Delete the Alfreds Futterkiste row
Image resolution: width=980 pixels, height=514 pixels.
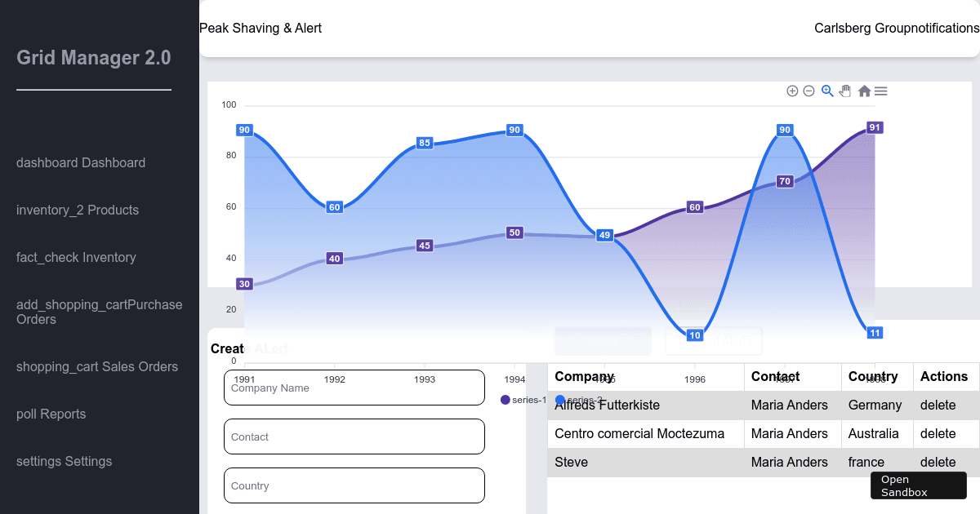coord(938,405)
